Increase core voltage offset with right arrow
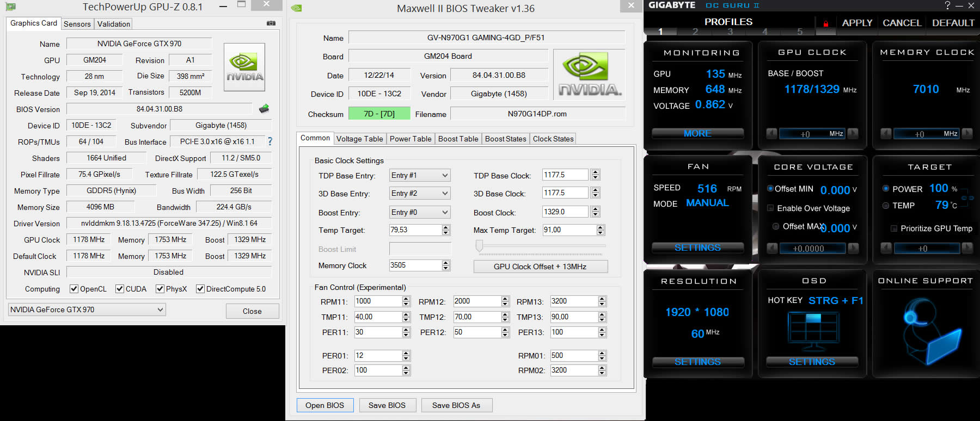 coord(853,249)
